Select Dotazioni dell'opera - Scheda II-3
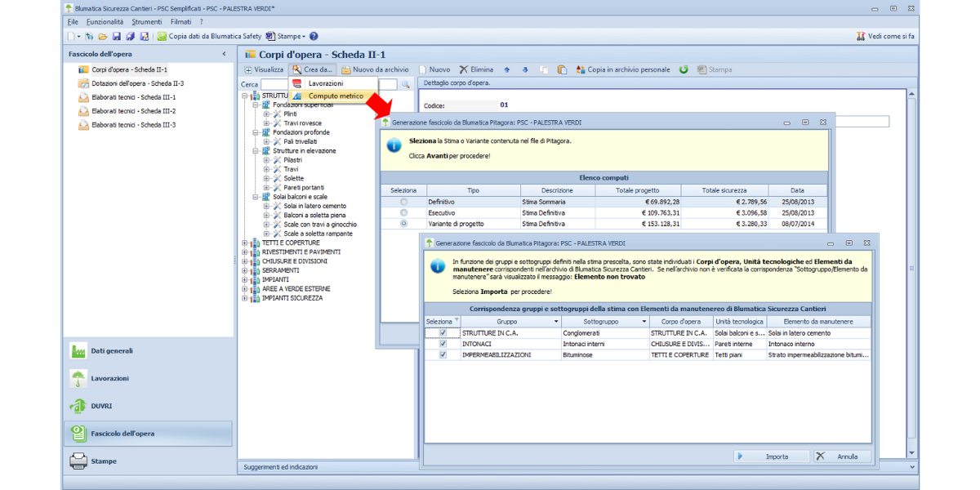Screen dimensions: 980x490 point(137,83)
